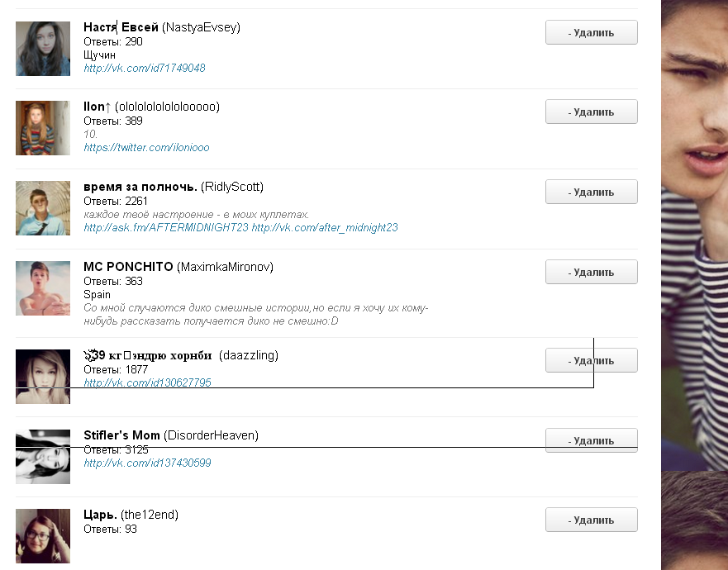Follow vk.com/after_midnight23 link
Screen dimensions: 728x570
tap(325, 227)
